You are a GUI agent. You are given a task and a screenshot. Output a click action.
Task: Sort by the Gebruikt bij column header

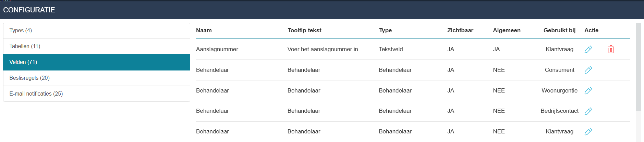(x=559, y=30)
